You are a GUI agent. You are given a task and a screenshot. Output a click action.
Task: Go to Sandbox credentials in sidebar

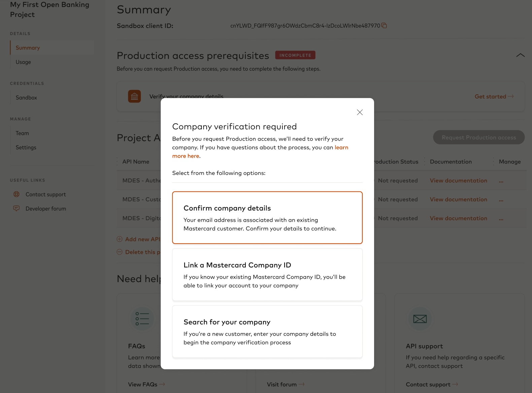pos(26,98)
